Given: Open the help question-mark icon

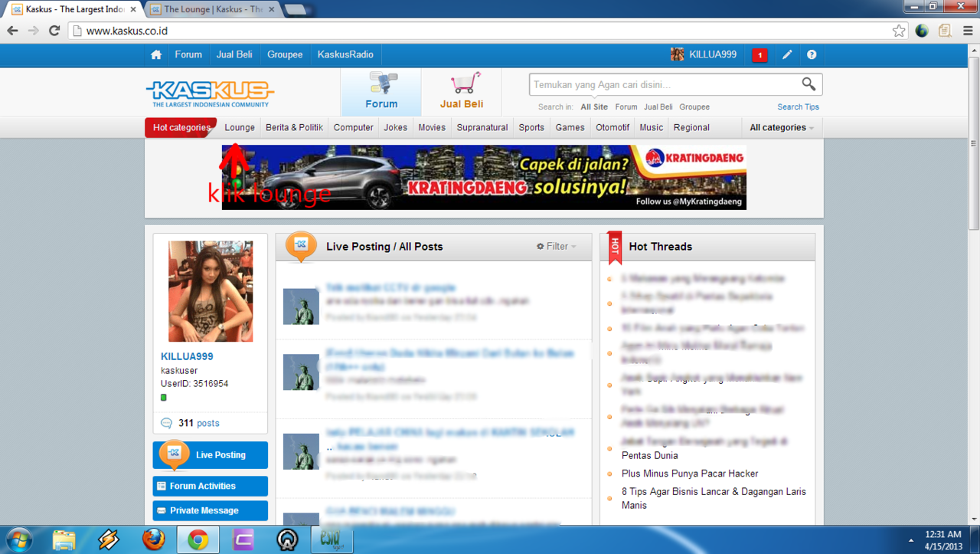Looking at the screenshot, I should (x=812, y=54).
